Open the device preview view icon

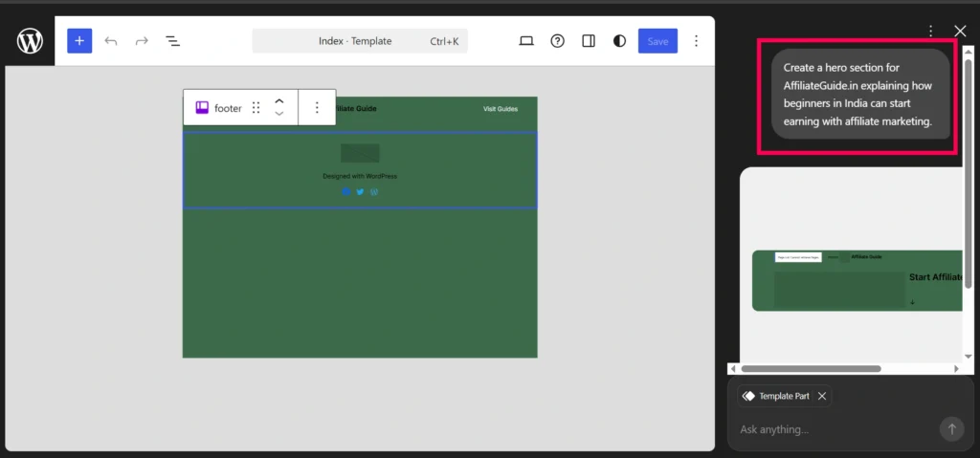(x=525, y=41)
